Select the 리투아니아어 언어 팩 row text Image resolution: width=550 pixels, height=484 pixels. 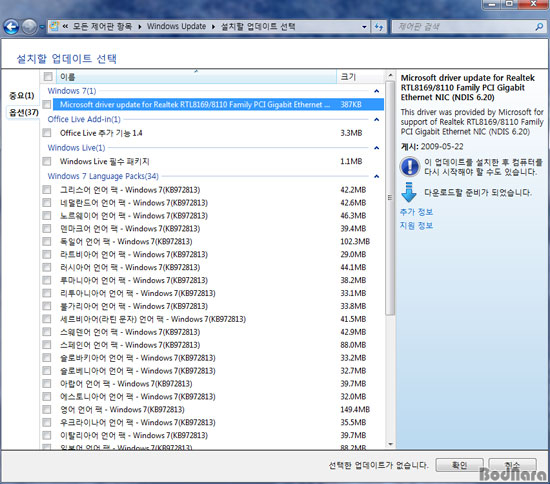click(x=138, y=293)
